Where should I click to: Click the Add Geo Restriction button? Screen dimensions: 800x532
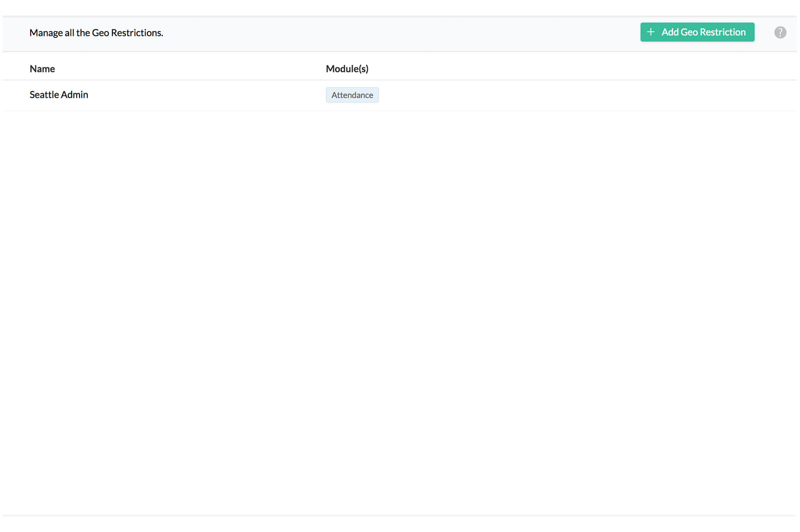pos(697,32)
